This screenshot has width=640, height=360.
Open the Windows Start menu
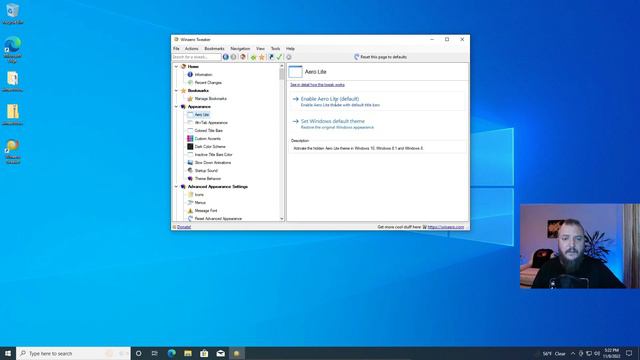click(x=8, y=353)
